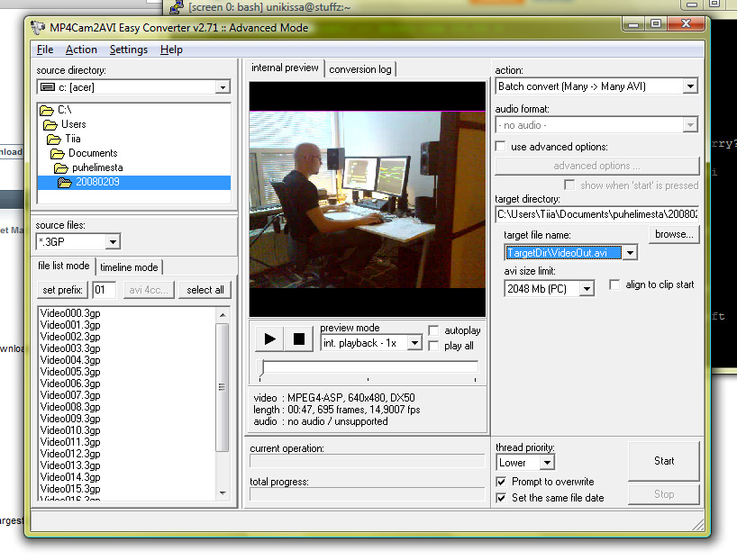This screenshot has height=560, width=737.
Task: Select the puhelimesta folder icon
Action: pyautogui.click(x=60, y=168)
